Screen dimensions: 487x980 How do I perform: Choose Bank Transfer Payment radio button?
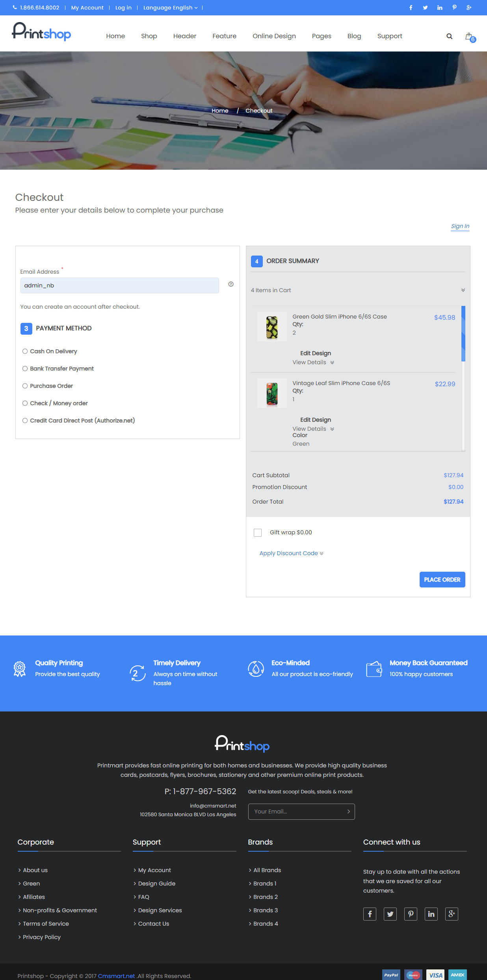coord(25,369)
